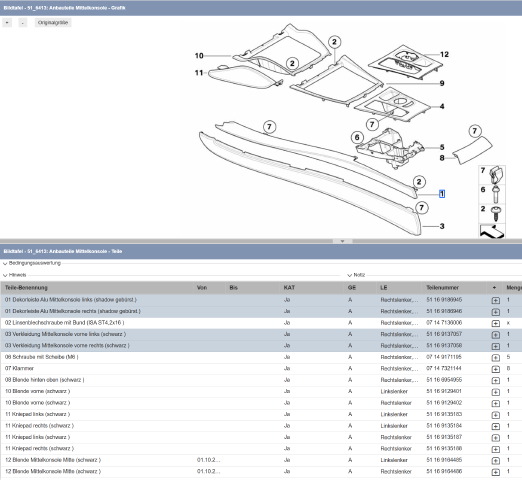Click the direction arrow icon below legend
Viewport: 522px width, 480px height.
point(492,231)
